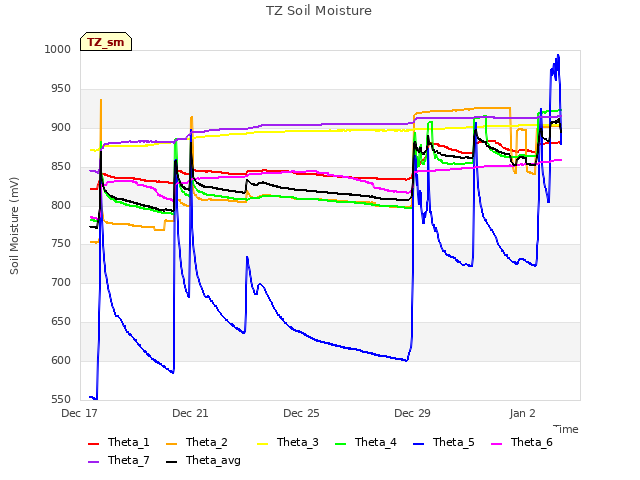Click the purple Theta_7 legend swatch
The height and width of the screenshot is (480, 640).
[93, 462]
